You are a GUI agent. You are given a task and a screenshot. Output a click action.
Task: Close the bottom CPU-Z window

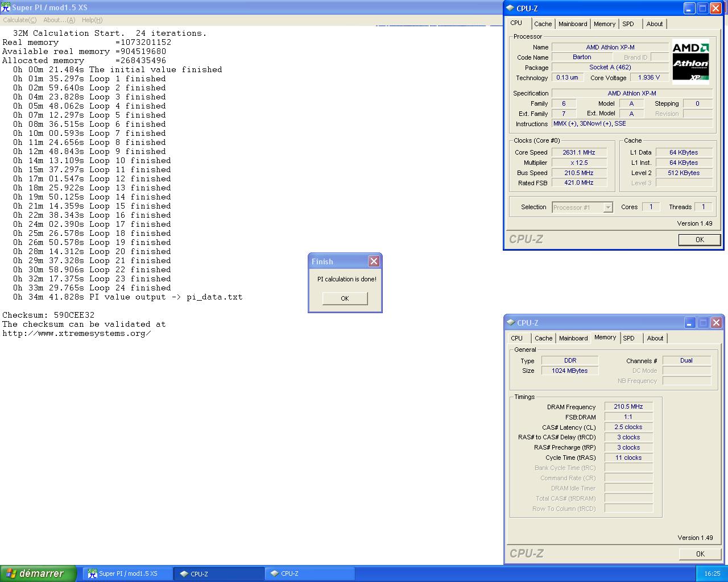pyautogui.click(x=716, y=322)
